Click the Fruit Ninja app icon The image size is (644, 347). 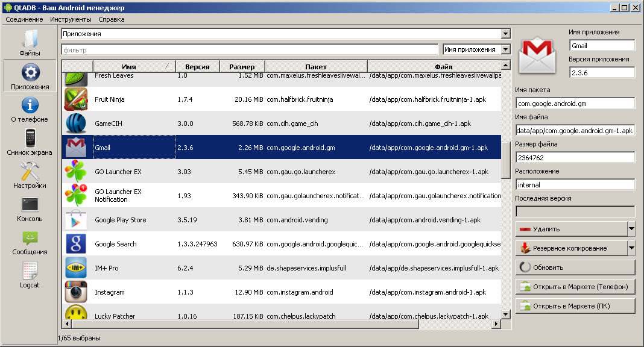[76, 99]
